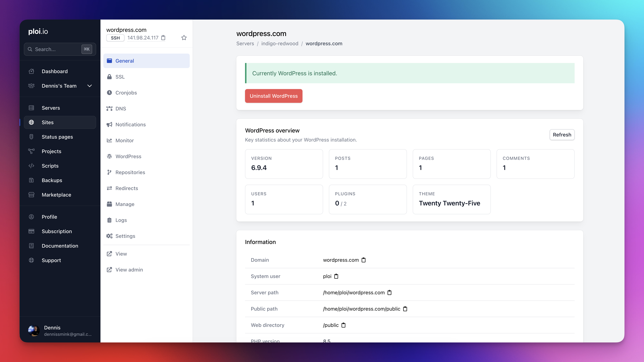Image resolution: width=644 pixels, height=362 pixels.
Task: Copy the /public web directory
Action: 344,325
